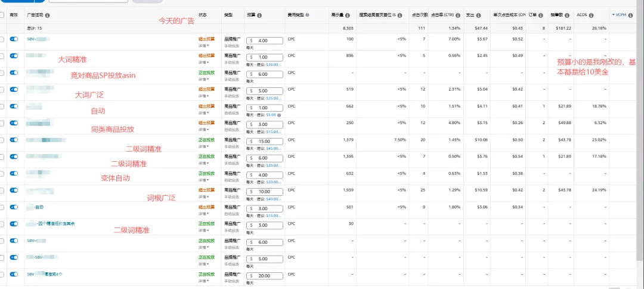Click info icon next to 订单 header
The image size is (644, 289).
[x=541, y=16]
